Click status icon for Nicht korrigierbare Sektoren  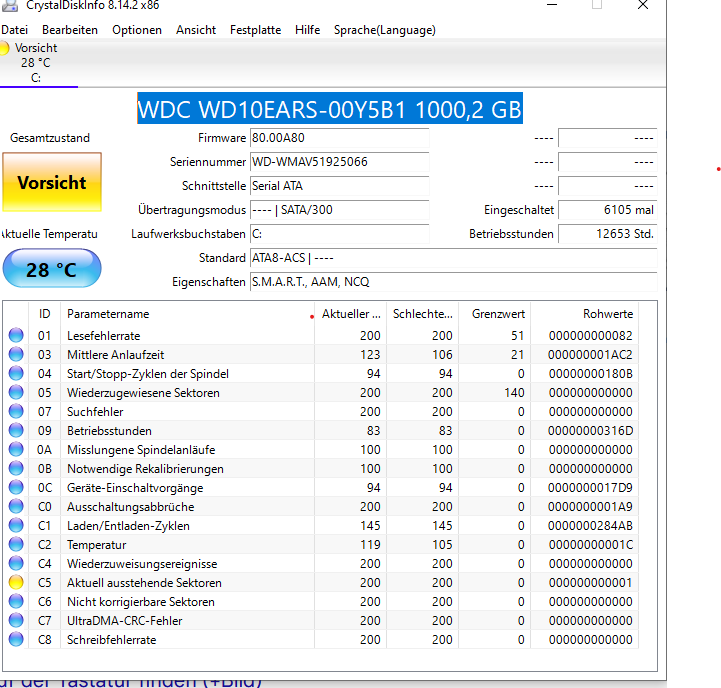pos(16,602)
